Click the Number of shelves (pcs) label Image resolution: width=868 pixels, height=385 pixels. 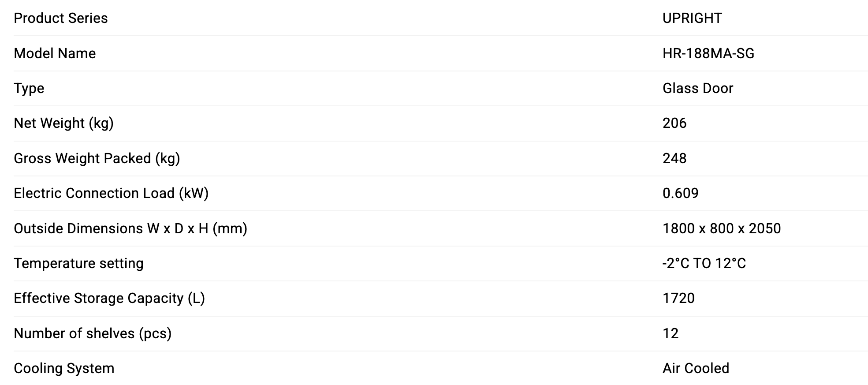[x=92, y=333]
